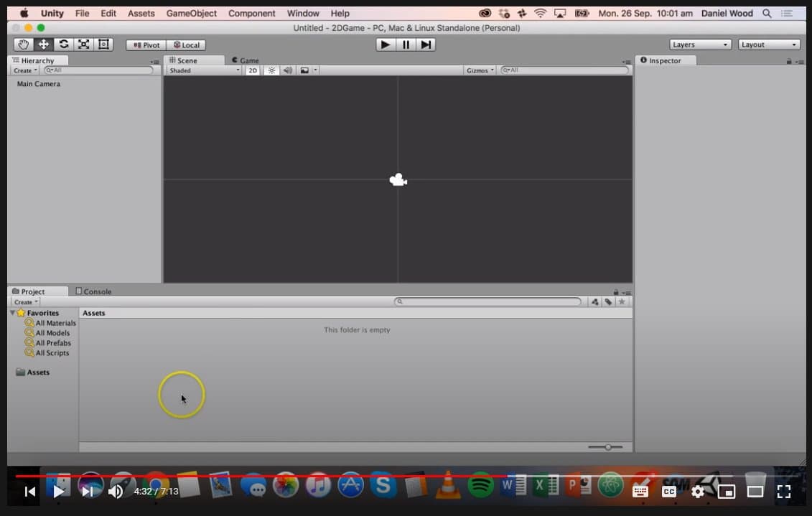The image size is (812, 516).
Task: Open the Shaded draw mode dropdown
Action: click(x=204, y=70)
